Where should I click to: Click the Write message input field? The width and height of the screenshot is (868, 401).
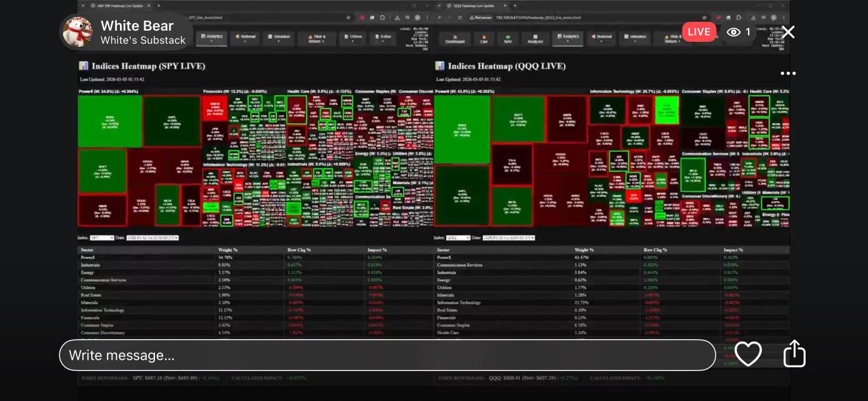(387, 355)
